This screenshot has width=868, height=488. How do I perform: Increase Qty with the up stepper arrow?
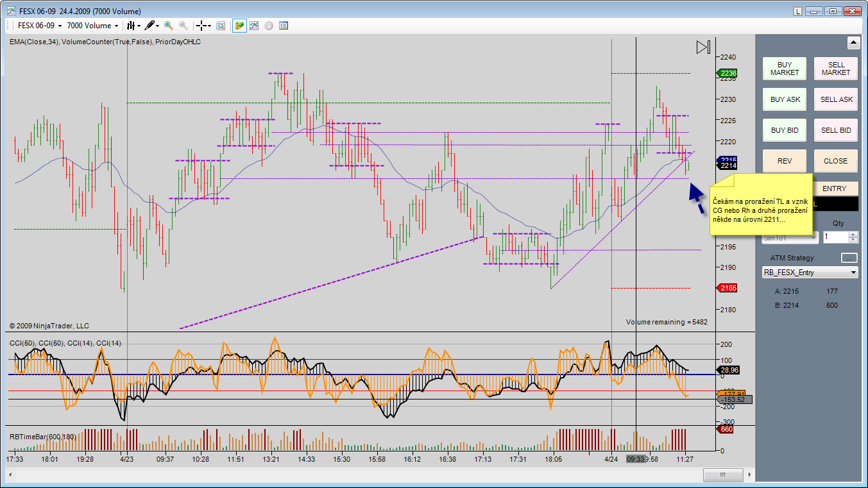[853, 234]
